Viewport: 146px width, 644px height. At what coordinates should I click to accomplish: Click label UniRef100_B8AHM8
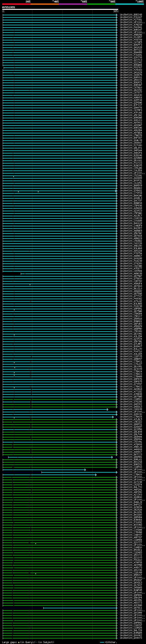(131, 53)
